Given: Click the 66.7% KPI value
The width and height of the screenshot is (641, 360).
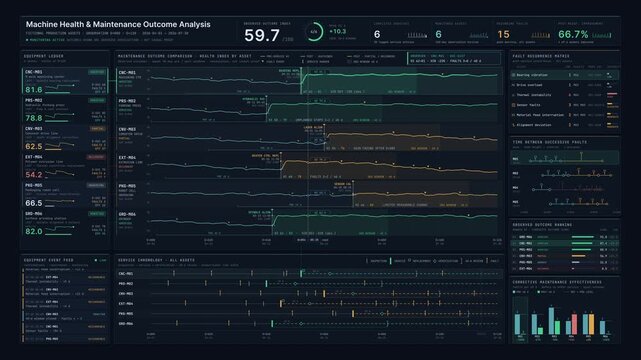Looking at the screenshot, I should (x=573, y=34).
